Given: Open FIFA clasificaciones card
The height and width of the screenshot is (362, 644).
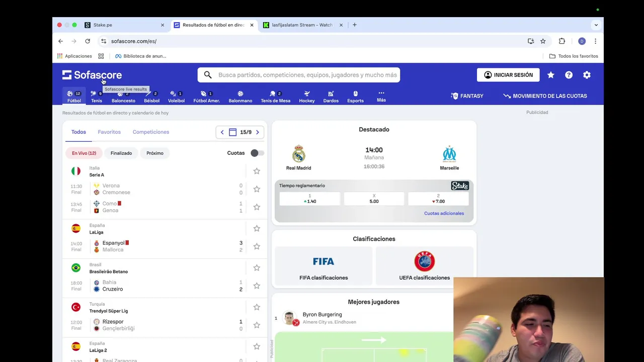Looking at the screenshot, I should (324, 266).
